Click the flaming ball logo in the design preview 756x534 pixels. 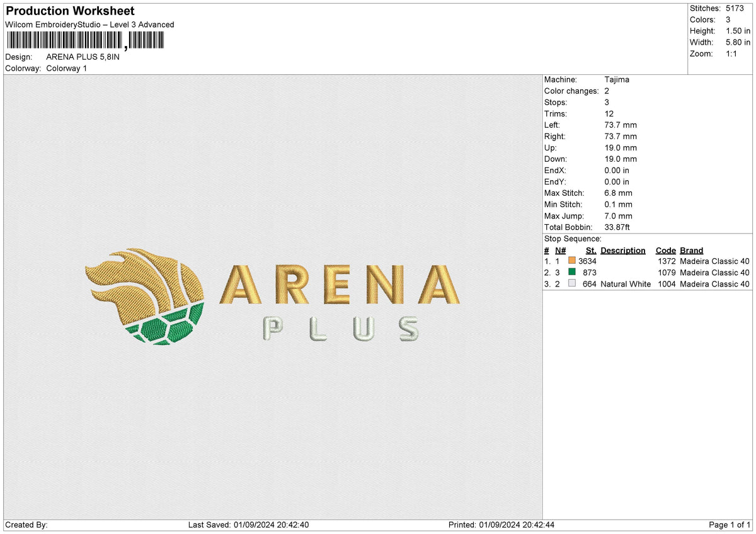(x=145, y=295)
